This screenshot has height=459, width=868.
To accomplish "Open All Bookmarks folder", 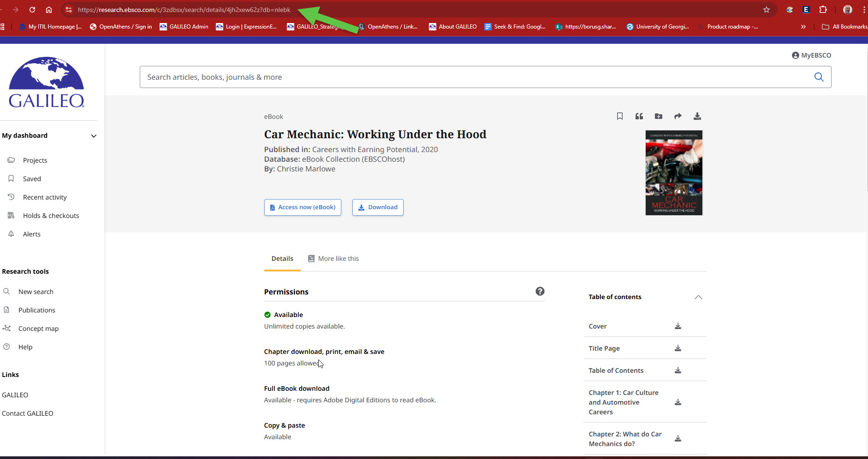I will pyautogui.click(x=844, y=27).
